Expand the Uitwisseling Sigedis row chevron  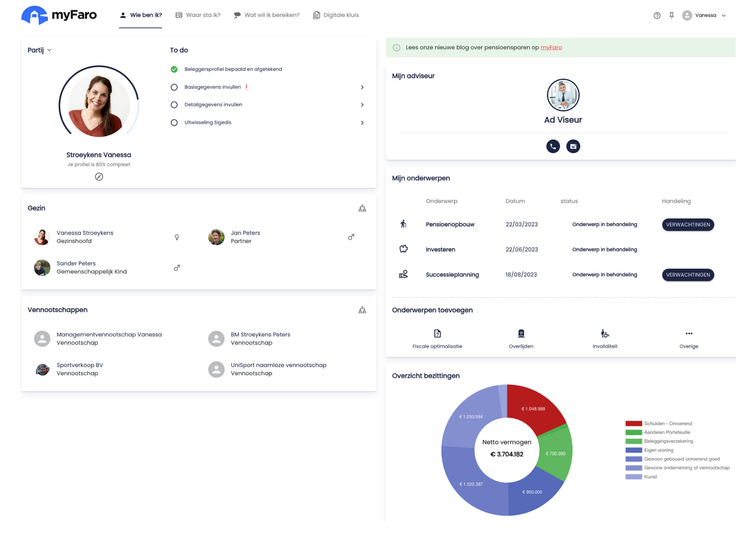[x=362, y=123]
